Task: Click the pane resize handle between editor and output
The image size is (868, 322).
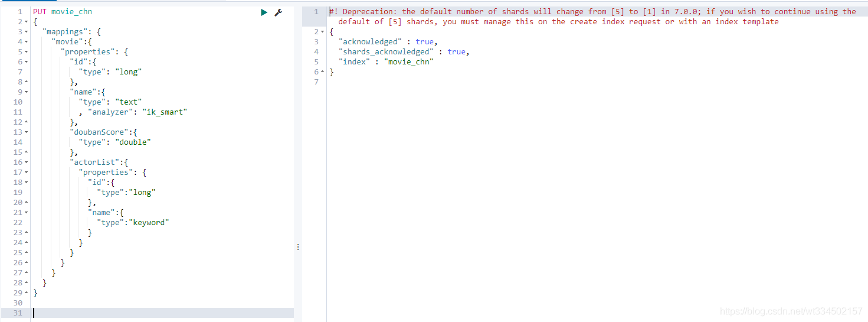Action: 298,247
